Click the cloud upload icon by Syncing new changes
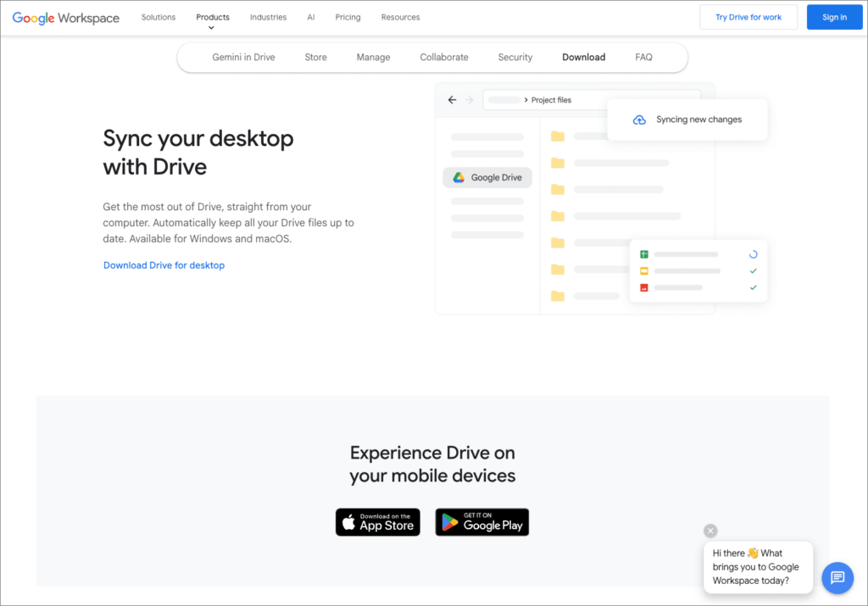Viewport: 868px width, 606px height. pos(639,120)
